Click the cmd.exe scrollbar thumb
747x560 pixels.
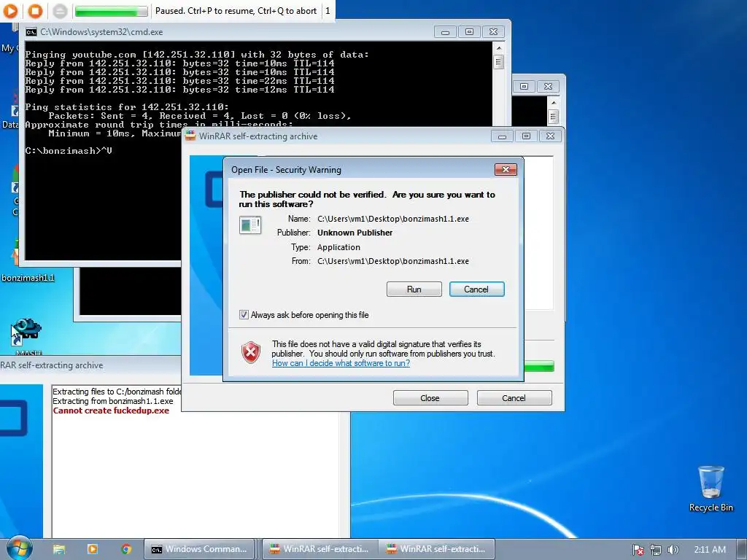coord(499,62)
